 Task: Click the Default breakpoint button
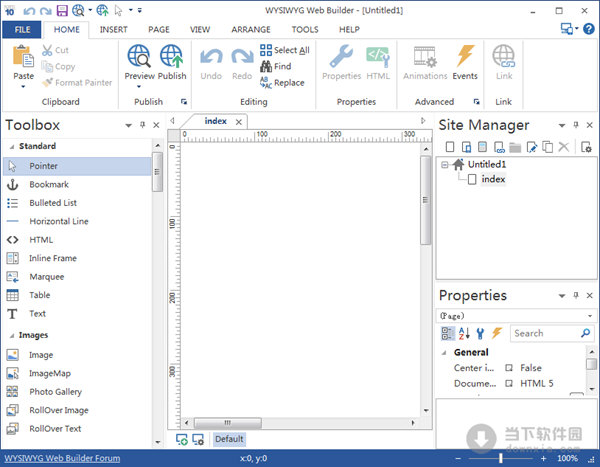pyautogui.click(x=229, y=439)
